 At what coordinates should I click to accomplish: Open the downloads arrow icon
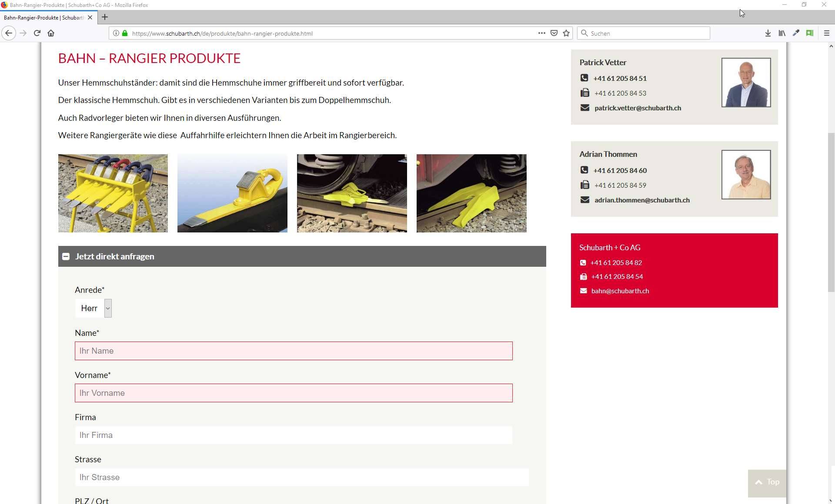click(768, 33)
